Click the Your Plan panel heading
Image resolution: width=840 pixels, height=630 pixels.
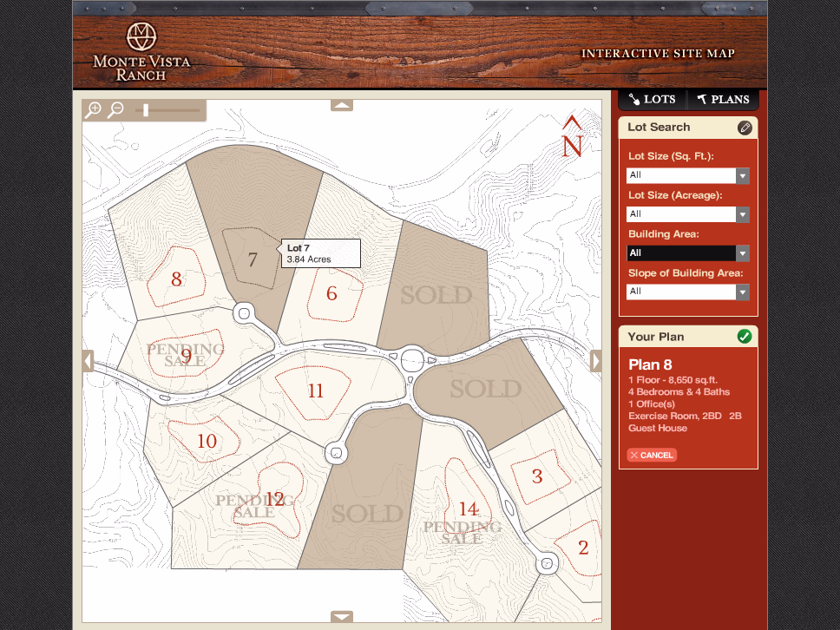656,337
